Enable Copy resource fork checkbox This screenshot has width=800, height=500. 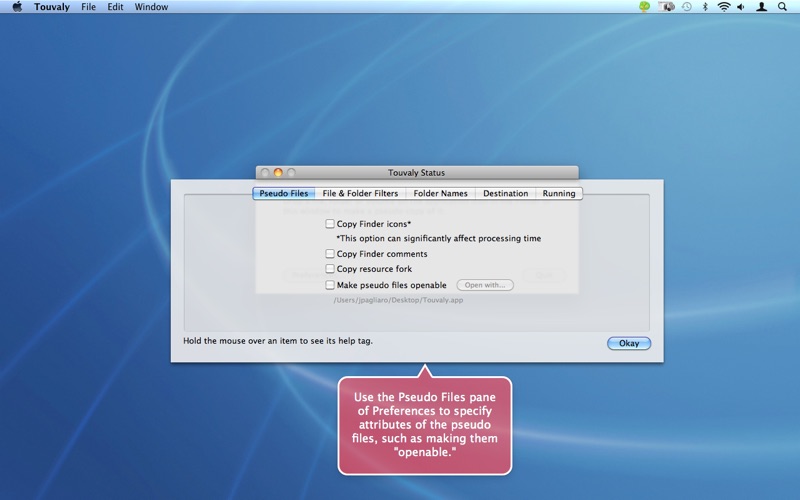[x=330, y=268]
